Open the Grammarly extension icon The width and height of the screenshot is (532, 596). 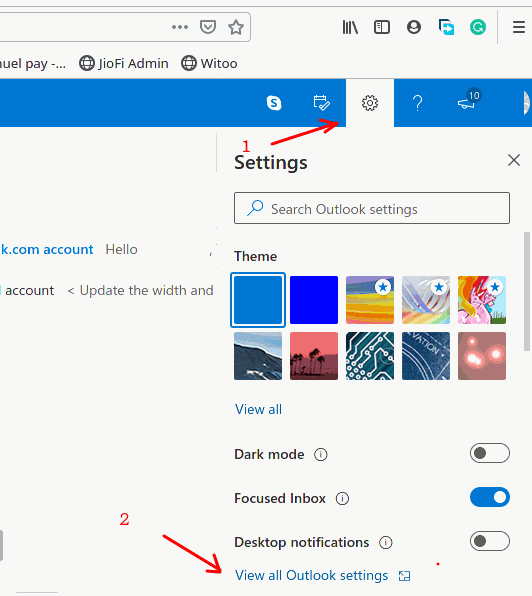click(x=478, y=27)
